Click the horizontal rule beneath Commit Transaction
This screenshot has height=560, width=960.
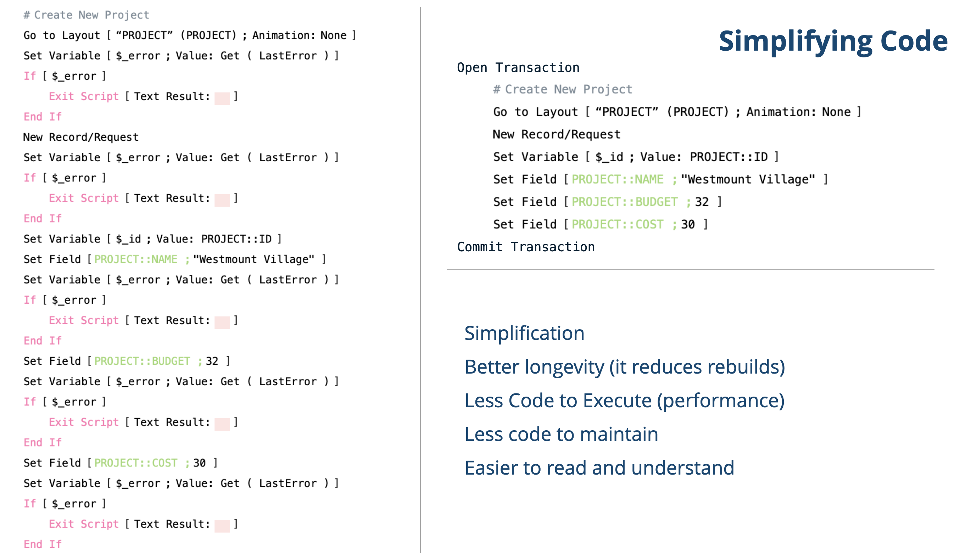(x=690, y=270)
